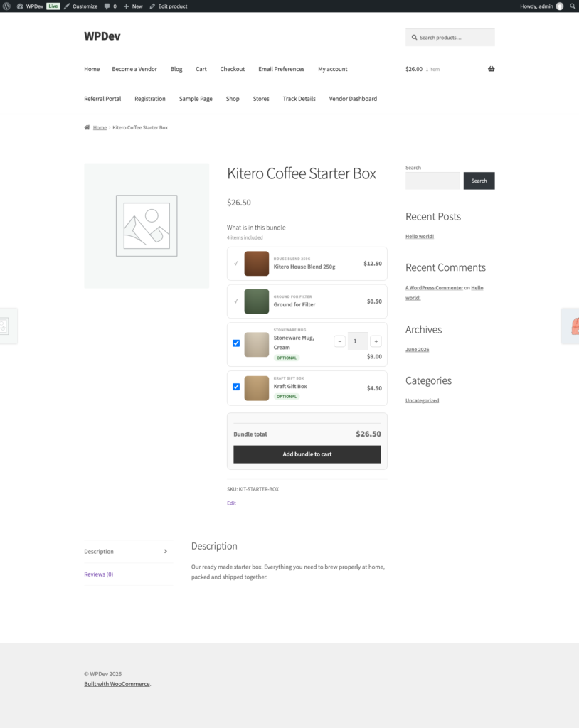Go to previous product side thumbnail

[8, 326]
